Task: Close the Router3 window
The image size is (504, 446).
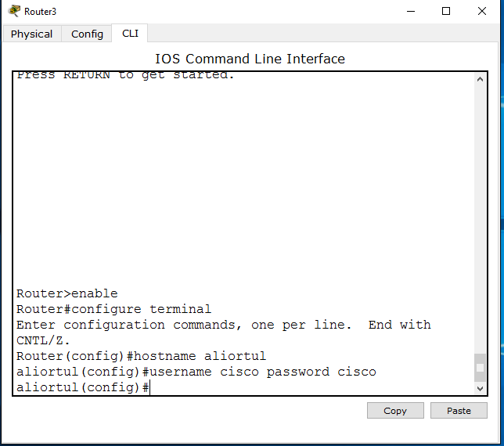Action: [x=482, y=11]
